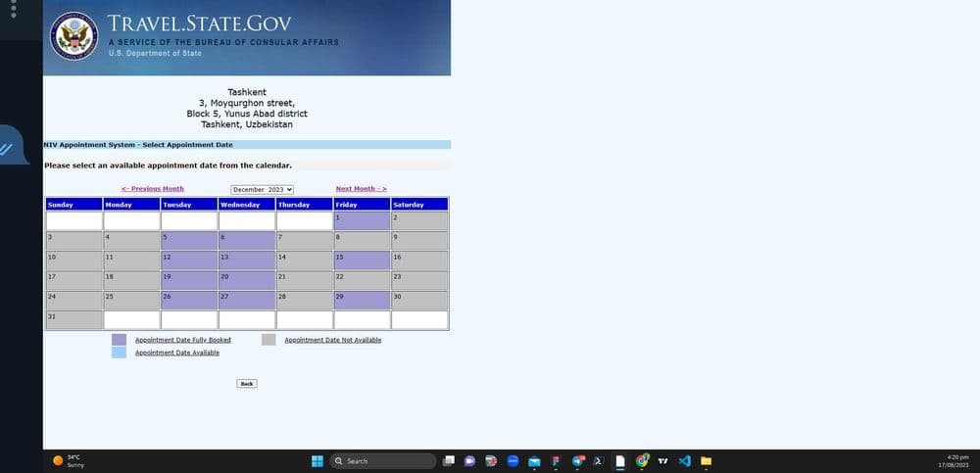980x473 pixels.
Task: Switch to the active document app icon
Action: pyautogui.click(x=620, y=461)
